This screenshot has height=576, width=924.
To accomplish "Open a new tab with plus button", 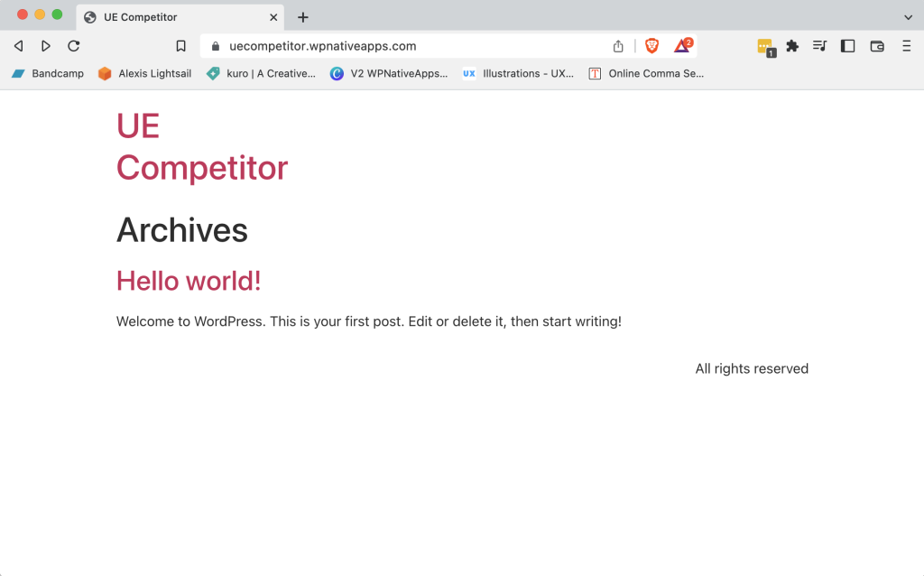I will (303, 17).
